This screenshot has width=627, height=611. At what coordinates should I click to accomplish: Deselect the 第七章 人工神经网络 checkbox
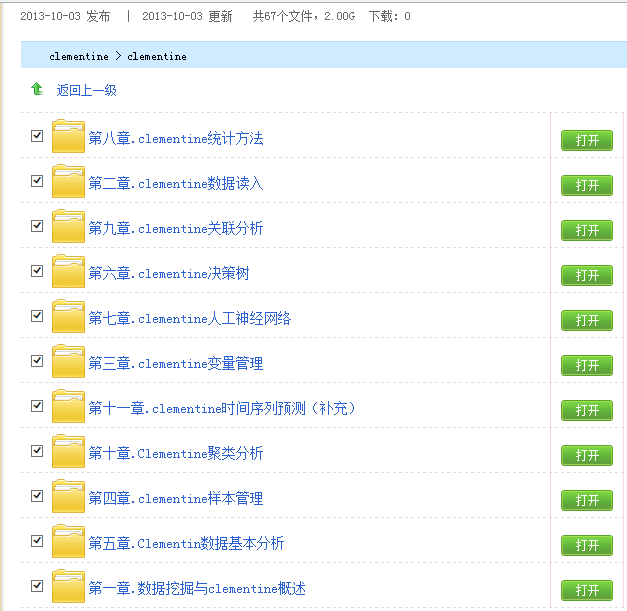(x=37, y=316)
